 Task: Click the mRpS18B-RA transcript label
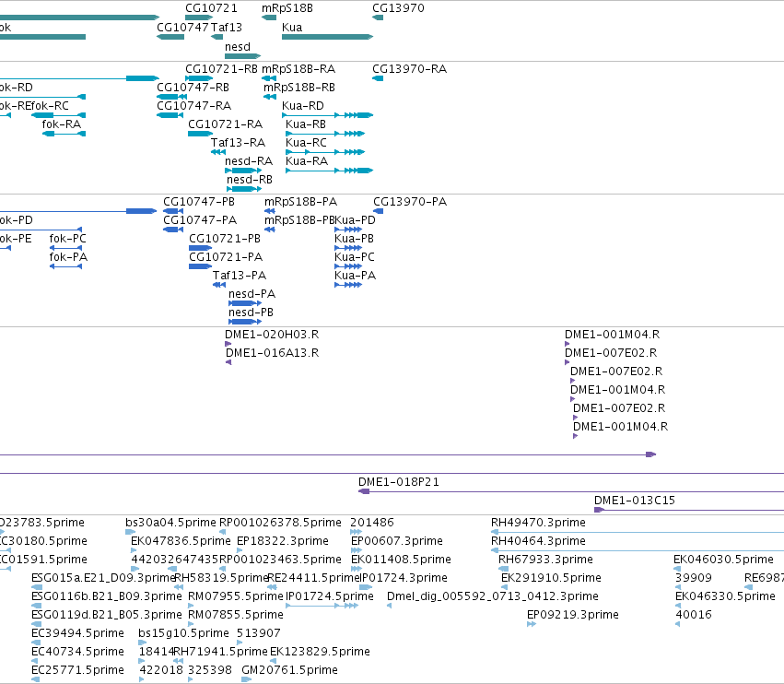(x=298, y=68)
